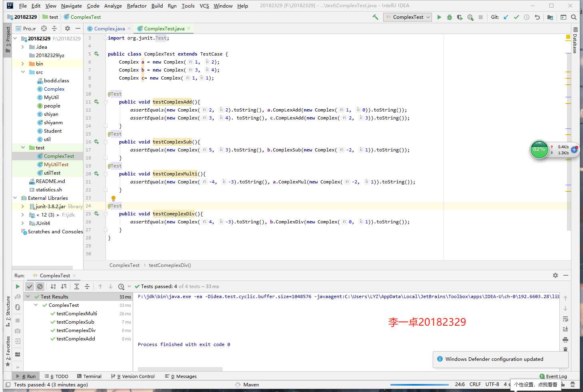Open Run panel settings gear
Image resolution: width=583 pixels, height=392 pixels.
[555, 275]
